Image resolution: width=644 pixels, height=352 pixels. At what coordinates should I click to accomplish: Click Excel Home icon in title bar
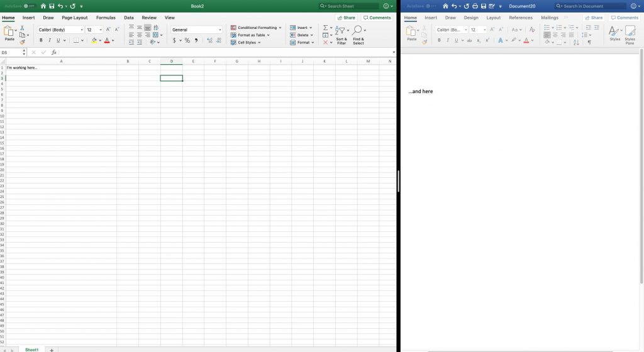(43, 6)
